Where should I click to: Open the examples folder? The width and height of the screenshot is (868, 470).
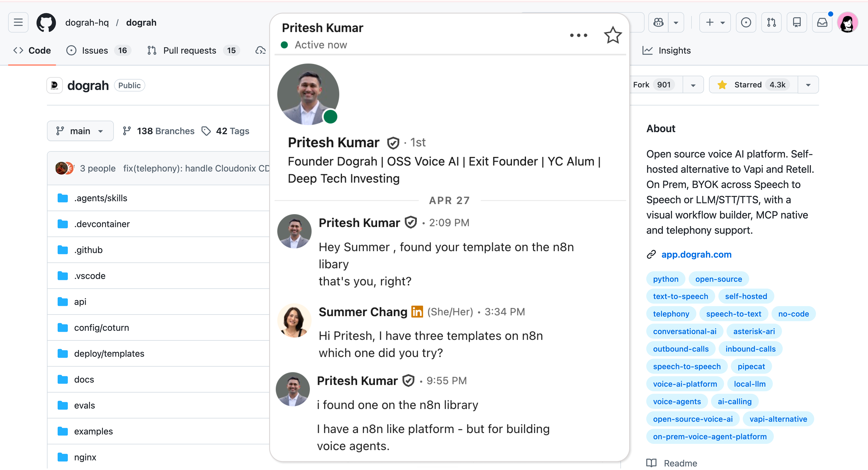[x=93, y=432]
